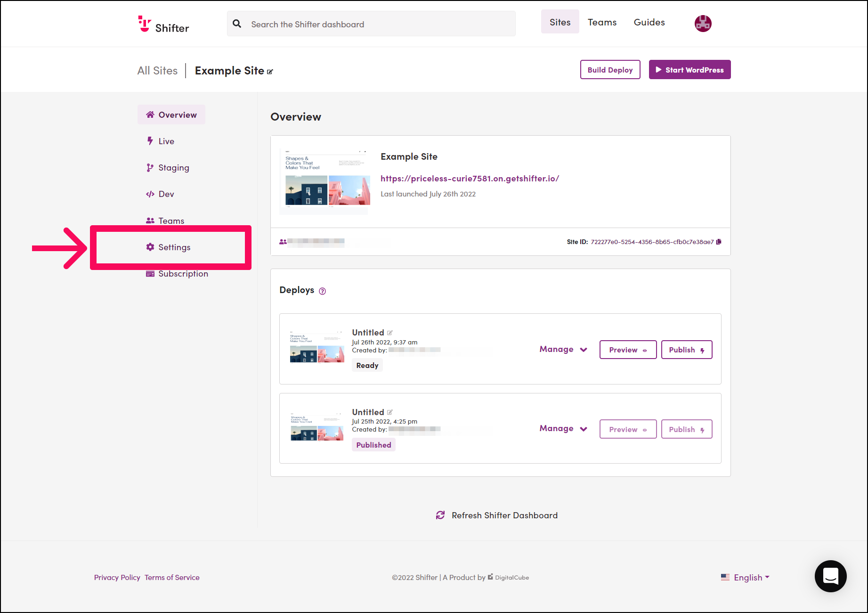This screenshot has height=613, width=868.
Task: Click the Site ID value text
Action: tap(652, 242)
